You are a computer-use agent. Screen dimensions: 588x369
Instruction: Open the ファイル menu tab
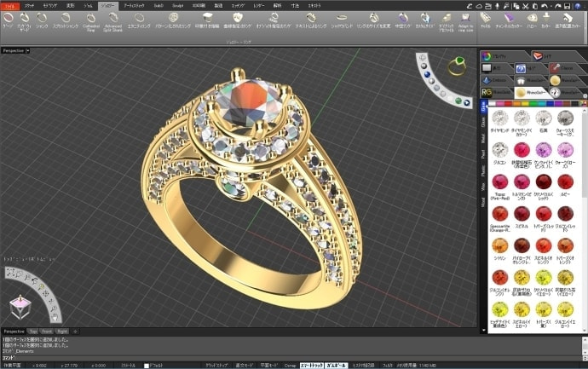click(8, 5)
